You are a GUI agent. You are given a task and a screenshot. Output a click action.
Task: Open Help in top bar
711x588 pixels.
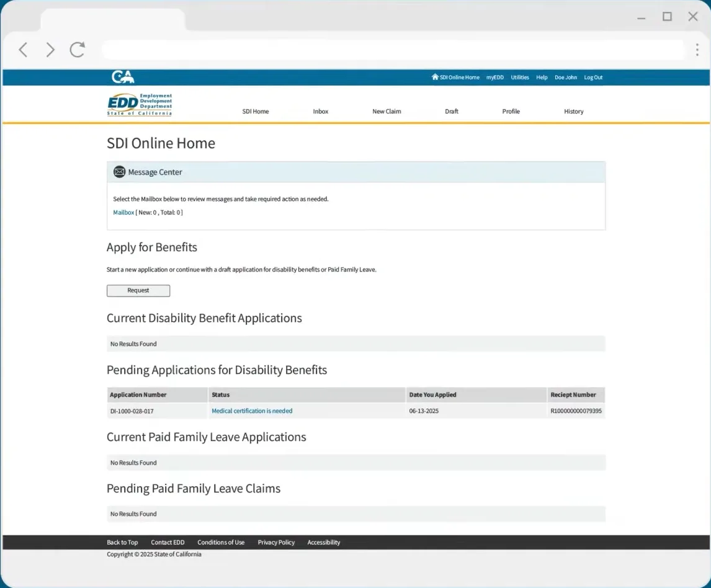pos(542,78)
